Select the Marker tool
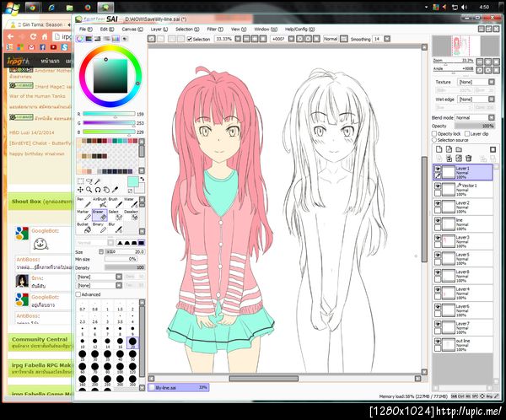506x420 pixels. (83, 215)
